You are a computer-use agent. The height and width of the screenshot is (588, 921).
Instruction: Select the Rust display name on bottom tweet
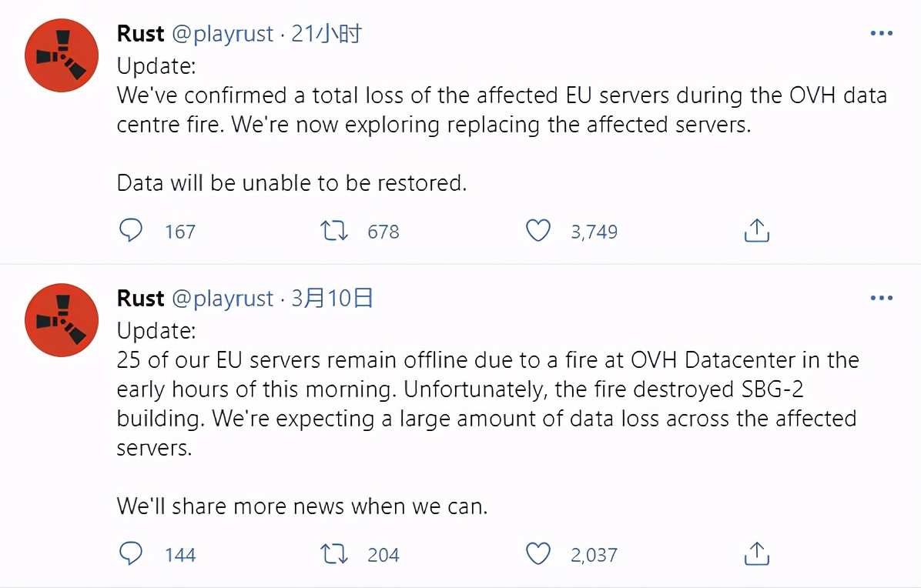point(141,298)
